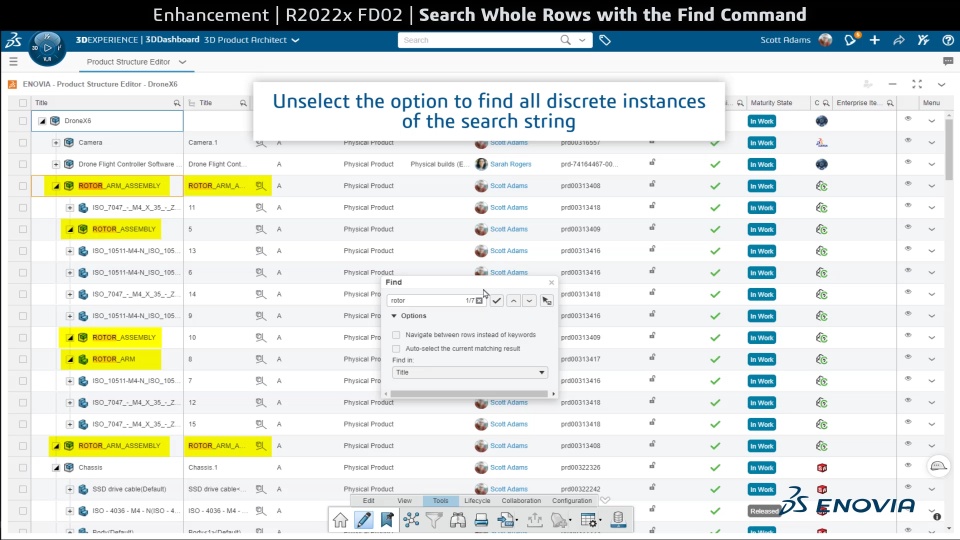Switch to the Collaboration toolbar tab
The image size is (960, 540).
point(521,501)
